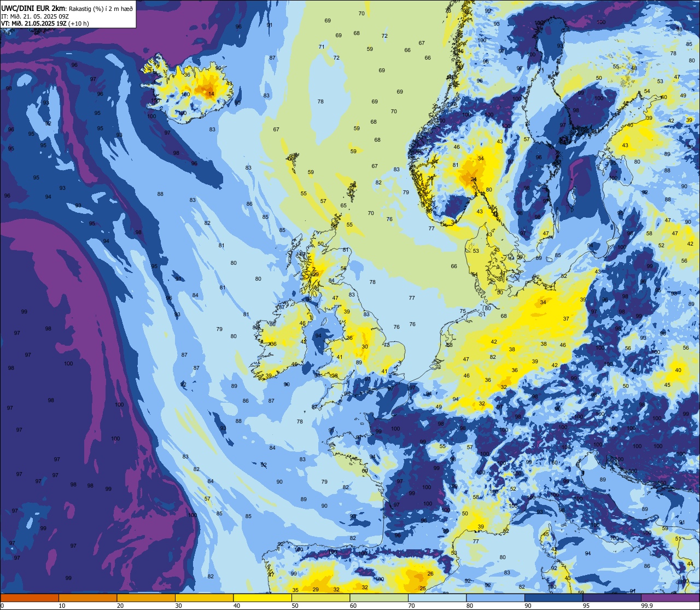Click the medium blue 80–90 legend swatch
This screenshot has width=700, height=610.
tap(495, 597)
